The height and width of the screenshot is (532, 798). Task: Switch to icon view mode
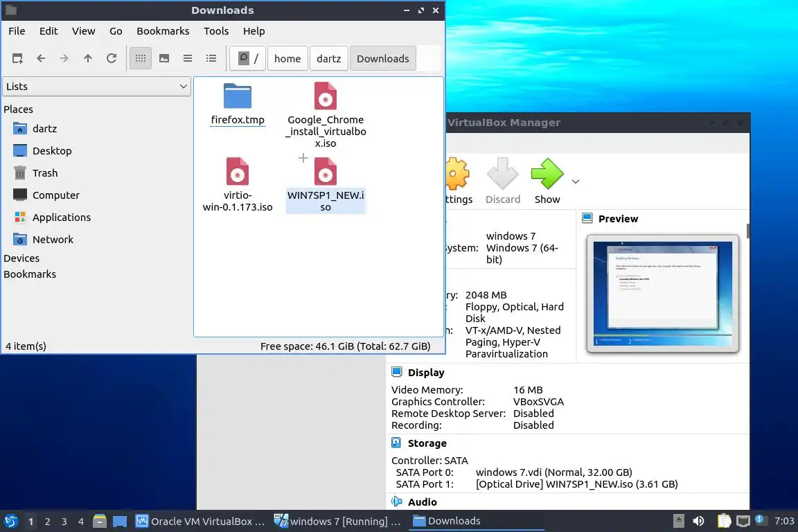[141, 59]
